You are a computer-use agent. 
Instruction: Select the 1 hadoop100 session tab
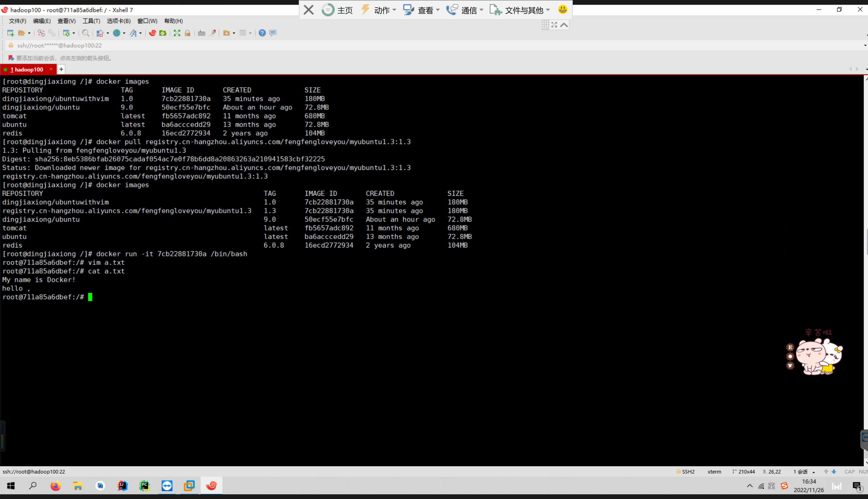click(27, 70)
